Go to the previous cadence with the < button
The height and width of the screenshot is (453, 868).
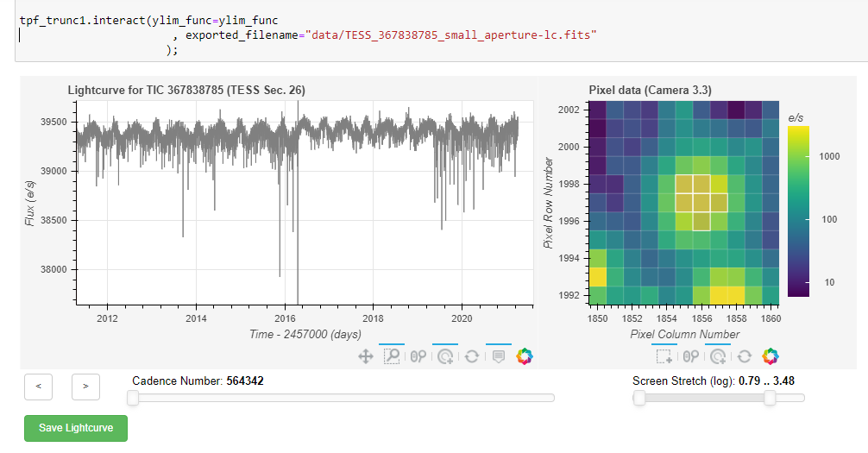(x=38, y=387)
